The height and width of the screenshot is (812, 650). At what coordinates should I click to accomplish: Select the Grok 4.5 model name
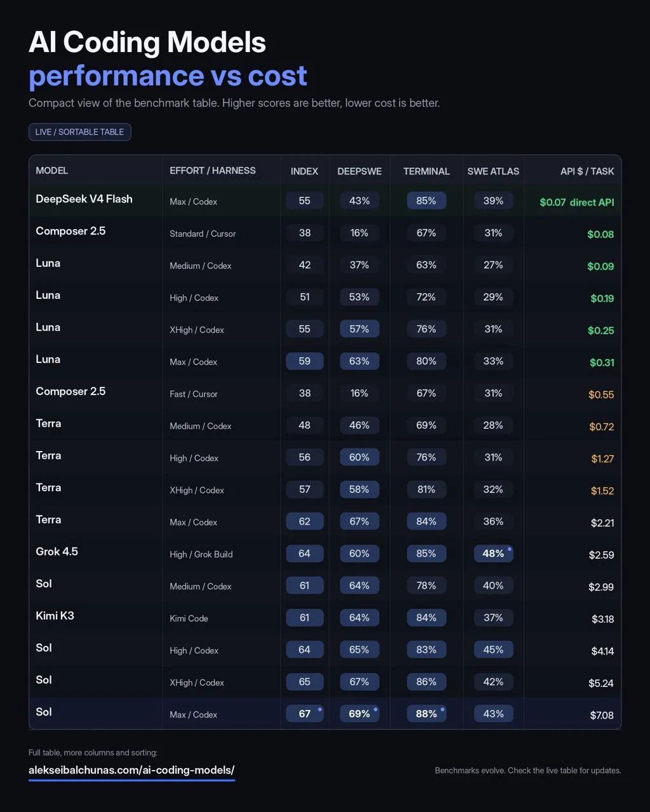point(56,551)
